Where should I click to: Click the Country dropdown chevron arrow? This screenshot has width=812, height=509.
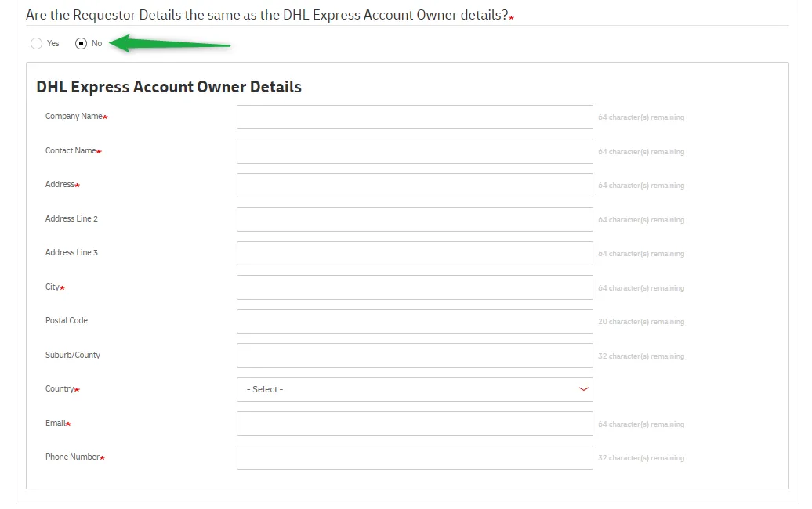click(583, 388)
